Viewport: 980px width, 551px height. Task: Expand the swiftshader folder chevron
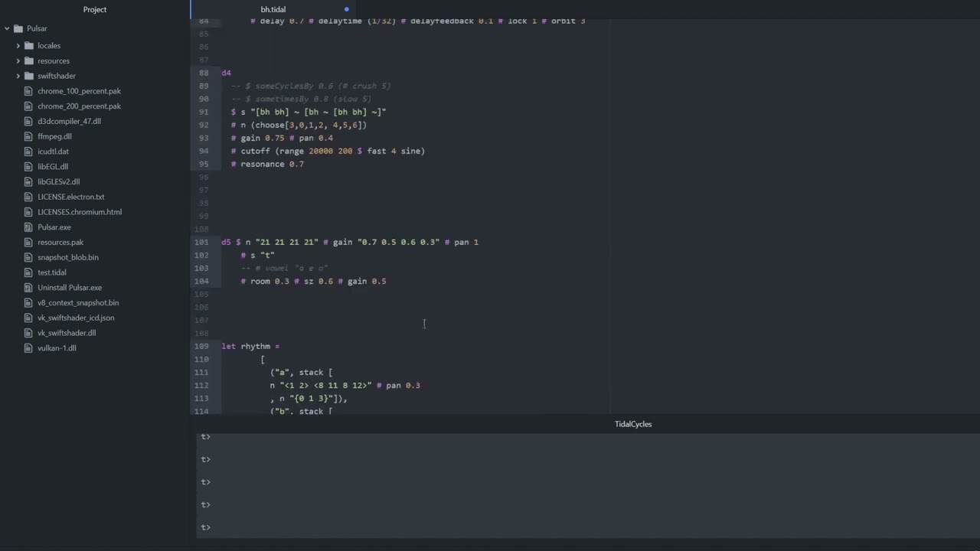click(18, 76)
